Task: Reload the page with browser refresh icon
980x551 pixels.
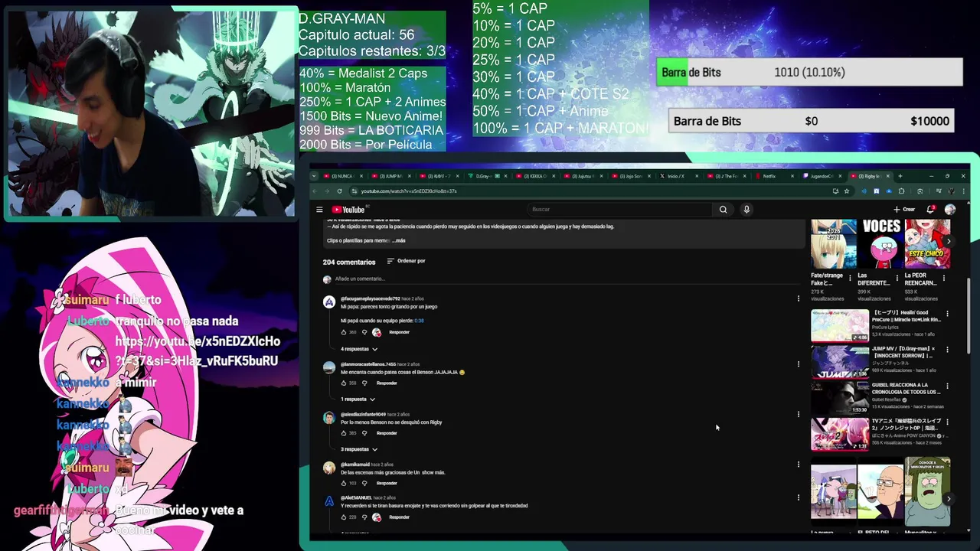Action: [x=339, y=191]
